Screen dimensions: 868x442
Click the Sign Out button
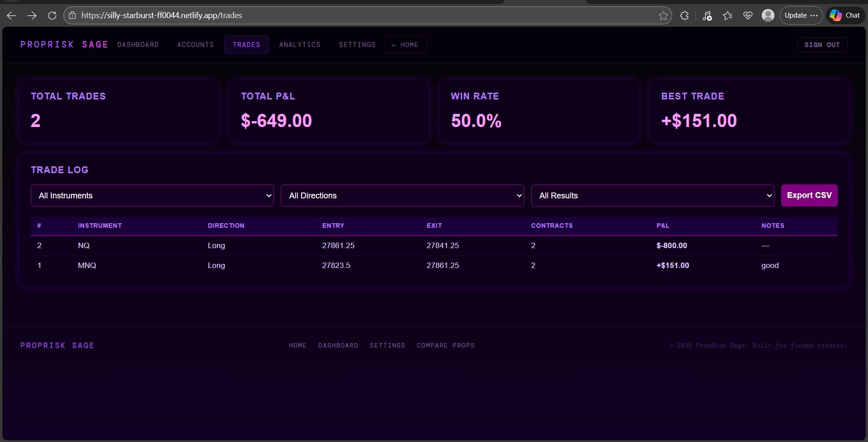point(822,45)
